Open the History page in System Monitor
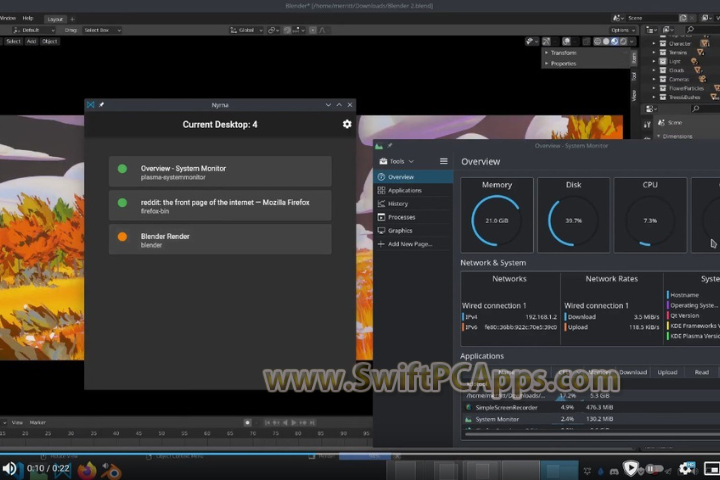720x480 pixels. coord(413,203)
